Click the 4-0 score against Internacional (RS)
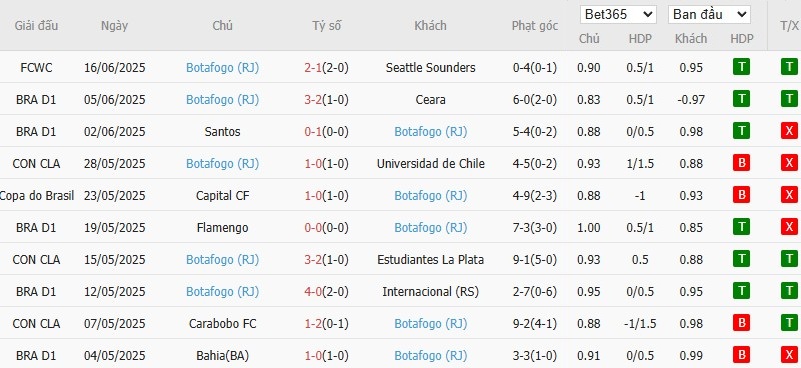 tap(313, 292)
